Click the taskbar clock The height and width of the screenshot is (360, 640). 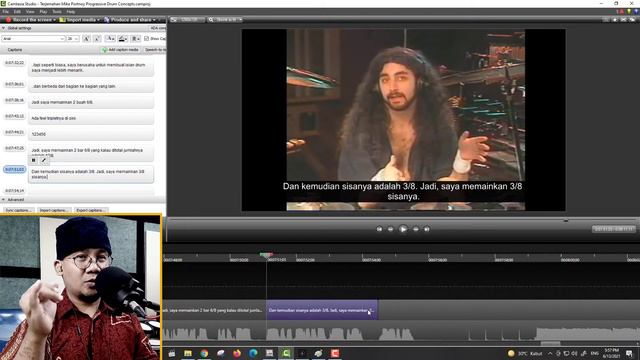(x=611, y=353)
